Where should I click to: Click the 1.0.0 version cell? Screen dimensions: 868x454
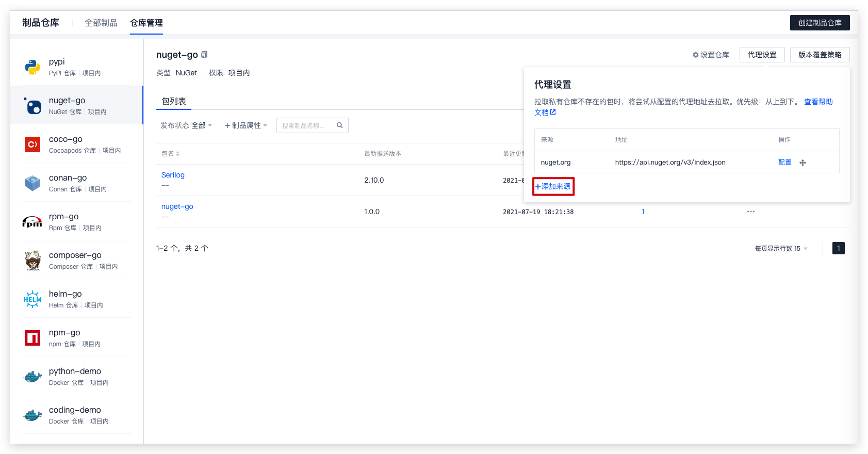pyautogui.click(x=372, y=212)
